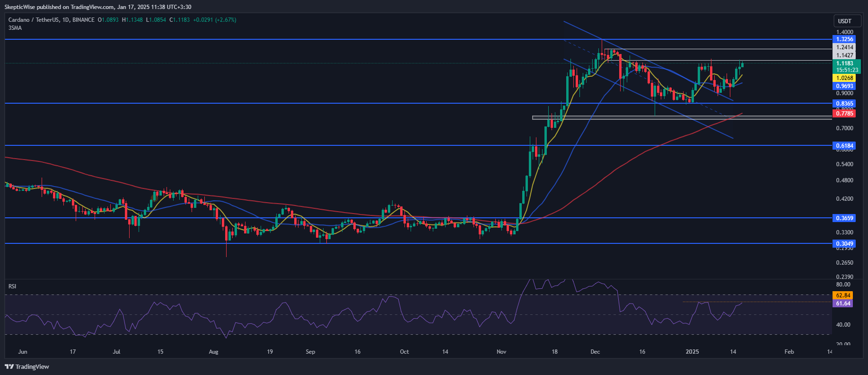
Task: Click the Nov date on time axis
Action: coord(501,352)
